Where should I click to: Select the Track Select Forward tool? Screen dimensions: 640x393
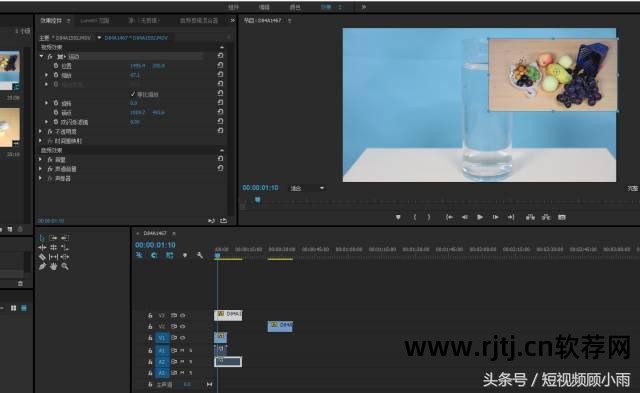point(53,238)
